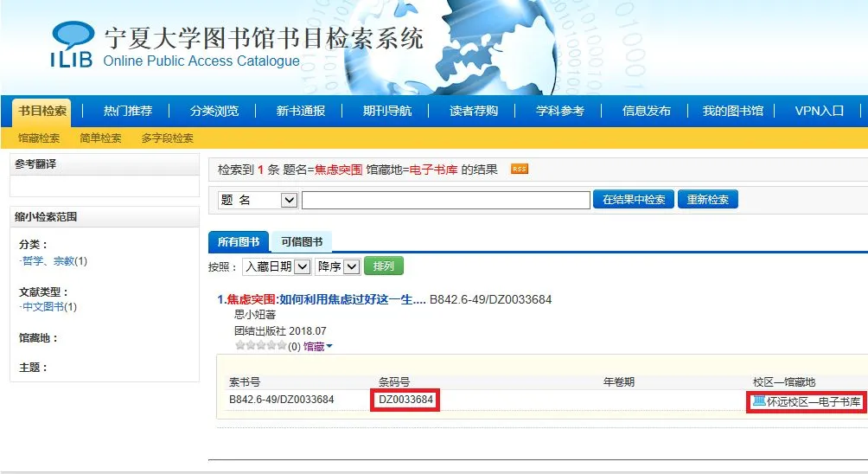Screen dimensions: 868x474
Task: Open the VPN入口 menu item
Action: click(819, 111)
